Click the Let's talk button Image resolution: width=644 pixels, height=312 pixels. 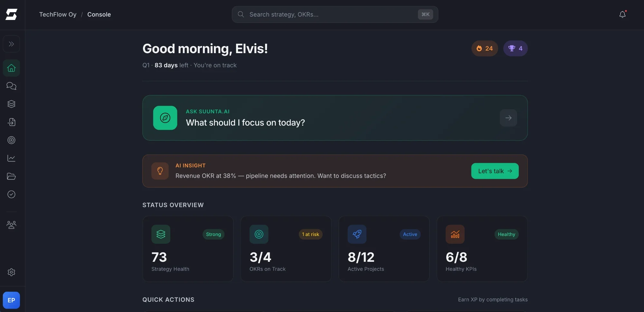click(495, 171)
